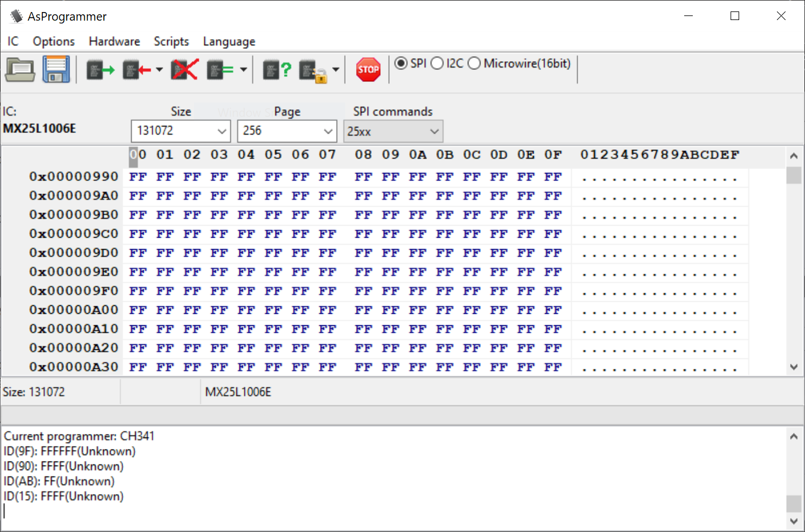805x532 pixels.
Task: Expand the Write IC dropdown arrow
Action: tap(159, 70)
